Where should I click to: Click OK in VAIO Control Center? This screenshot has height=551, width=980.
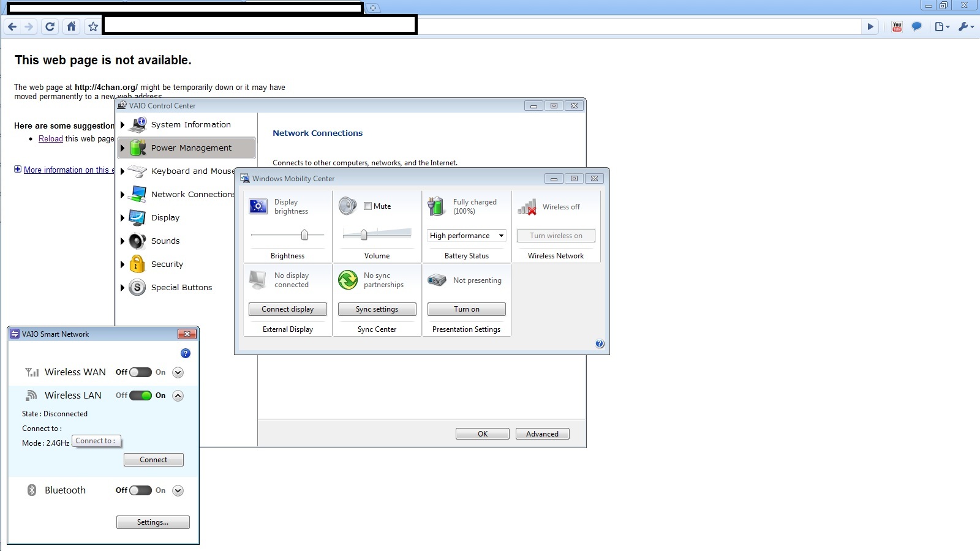pyautogui.click(x=483, y=434)
